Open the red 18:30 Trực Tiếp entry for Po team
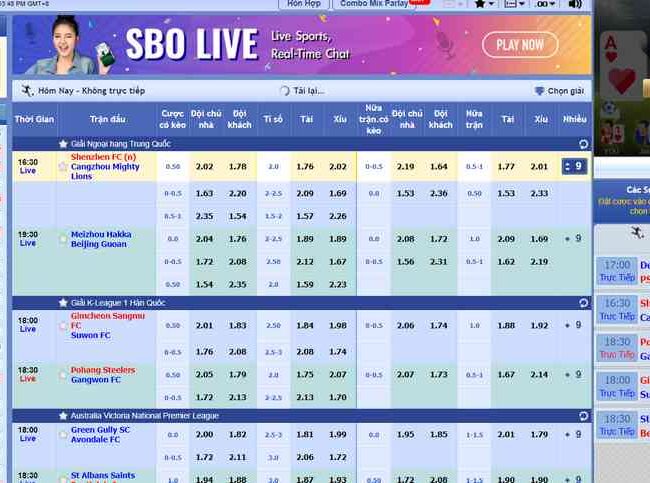 tap(617, 348)
